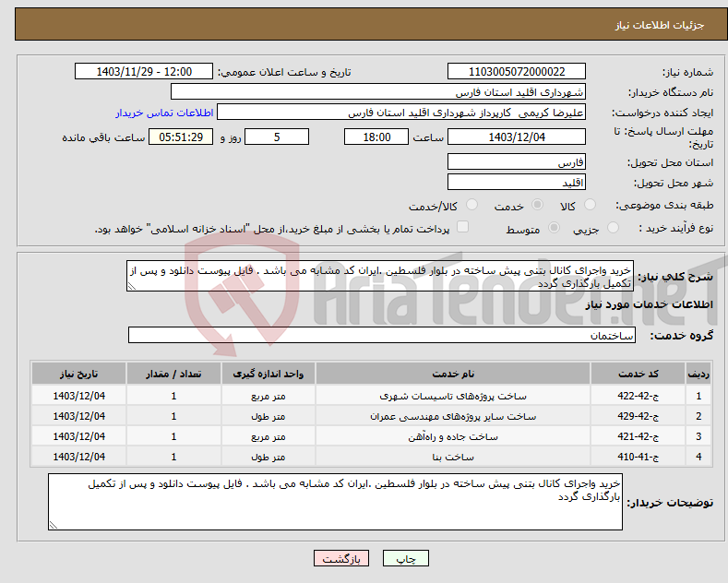Select the کالا radio button

[x=591, y=206]
